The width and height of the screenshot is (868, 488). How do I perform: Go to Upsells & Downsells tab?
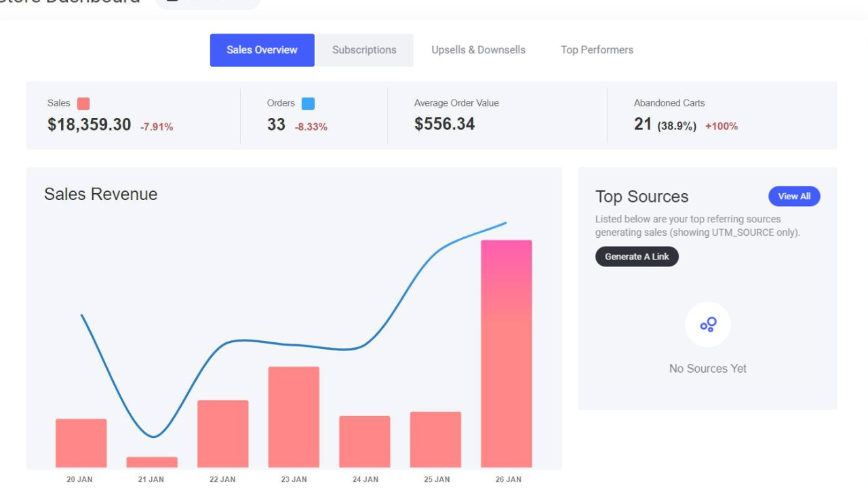click(x=478, y=50)
